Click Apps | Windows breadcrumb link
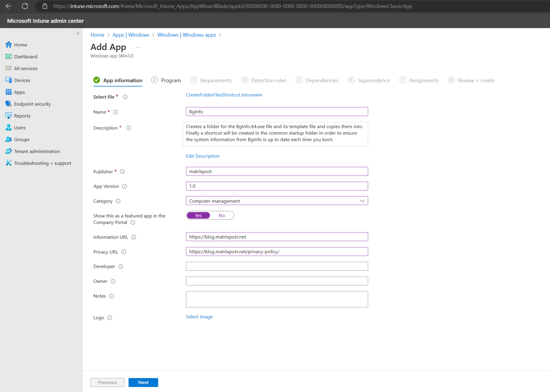This screenshot has height=392, width=550. pos(131,35)
